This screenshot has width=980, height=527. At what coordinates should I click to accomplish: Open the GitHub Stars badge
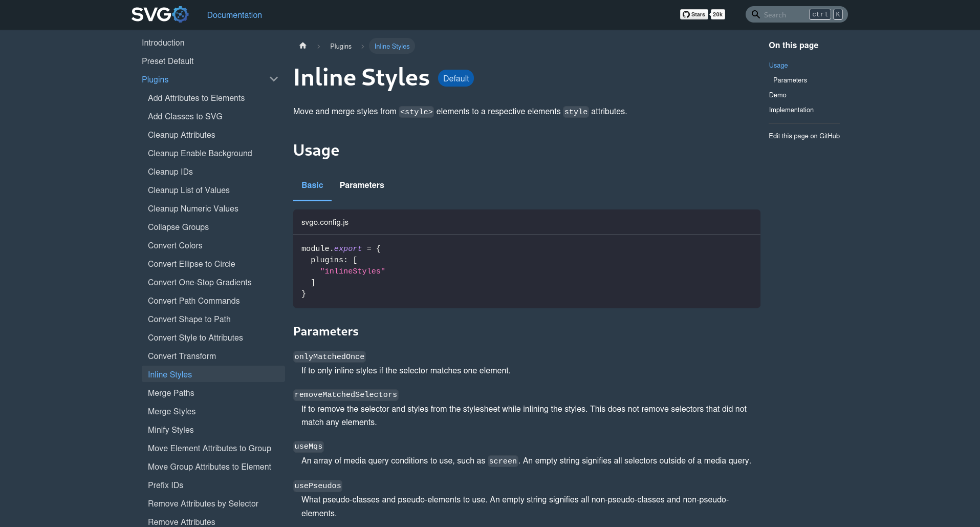click(x=693, y=14)
